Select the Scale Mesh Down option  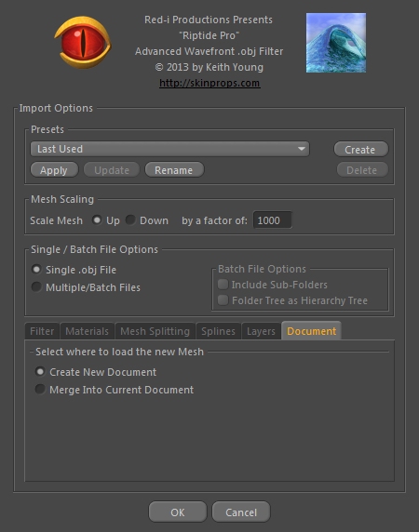tap(130, 220)
